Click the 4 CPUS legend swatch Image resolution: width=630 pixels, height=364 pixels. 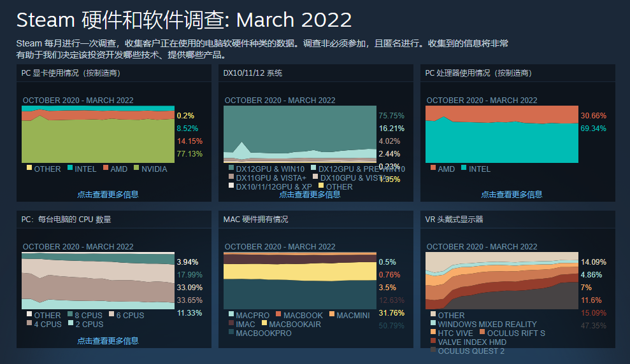point(29,323)
